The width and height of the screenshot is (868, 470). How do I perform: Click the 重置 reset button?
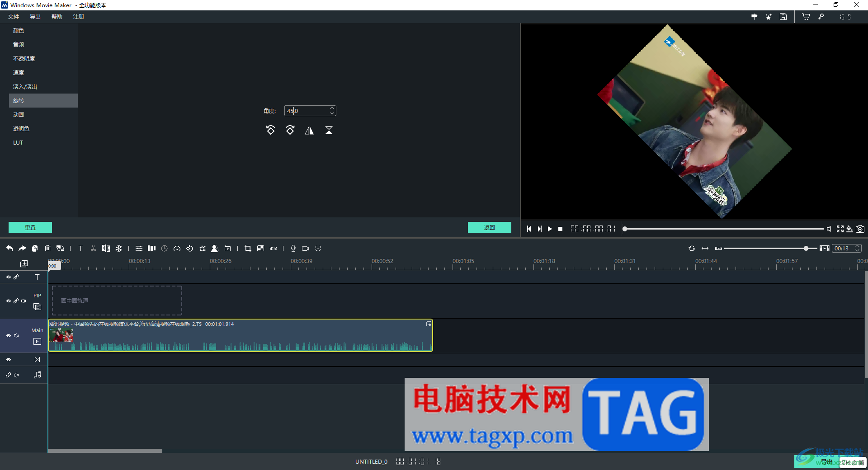(x=30, y=227)
